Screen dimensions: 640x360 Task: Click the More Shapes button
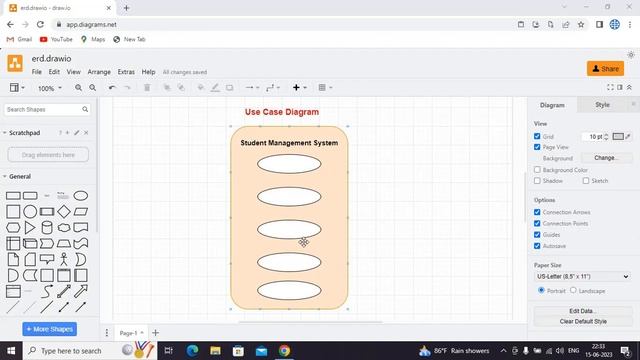49,329
